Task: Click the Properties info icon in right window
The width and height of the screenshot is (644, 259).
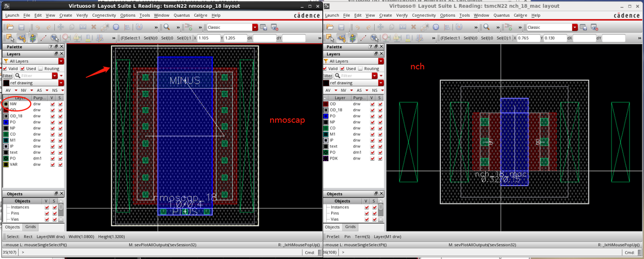Action: coord(435,27)
